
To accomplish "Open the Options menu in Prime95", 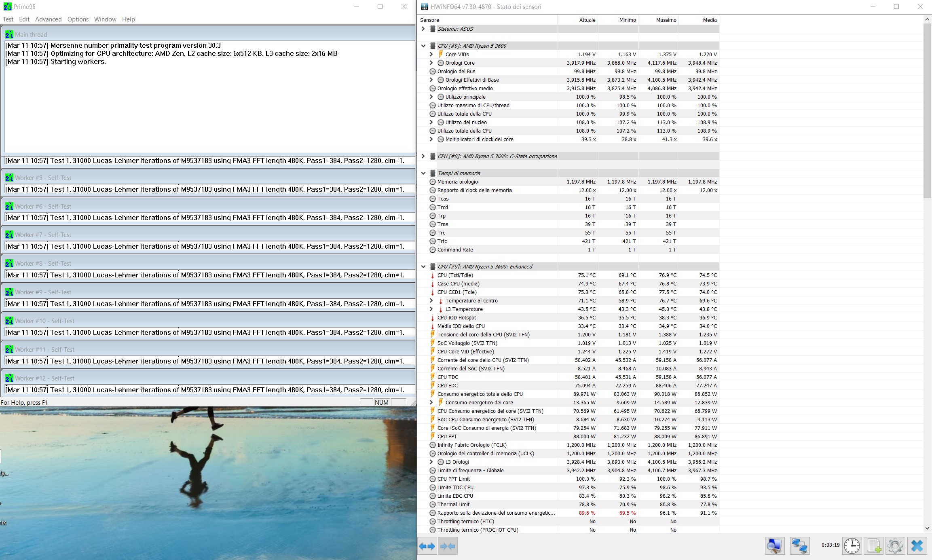I will click(78, 19).
